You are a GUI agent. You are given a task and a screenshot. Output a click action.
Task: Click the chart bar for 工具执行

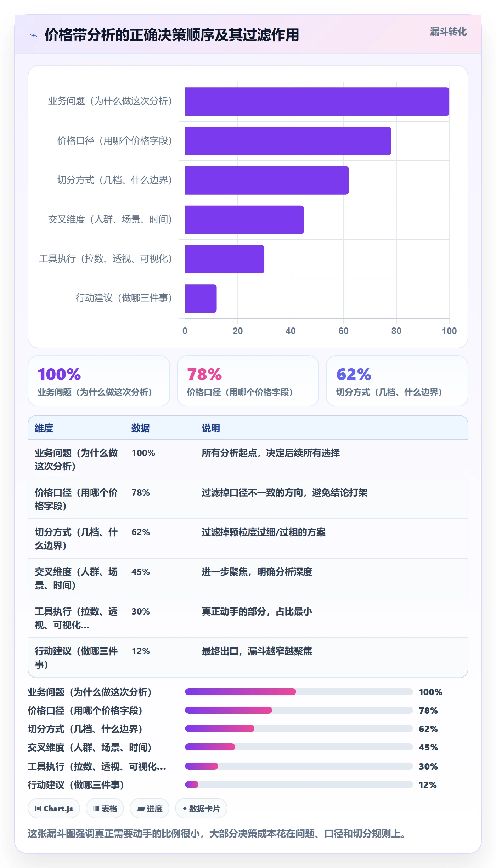[x=225, y=259]
